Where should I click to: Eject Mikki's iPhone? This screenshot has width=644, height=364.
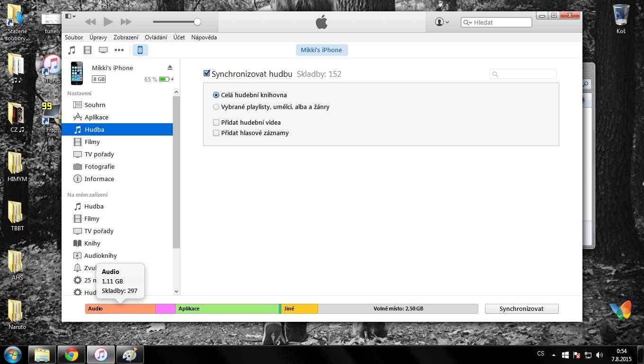click(170, 68)
